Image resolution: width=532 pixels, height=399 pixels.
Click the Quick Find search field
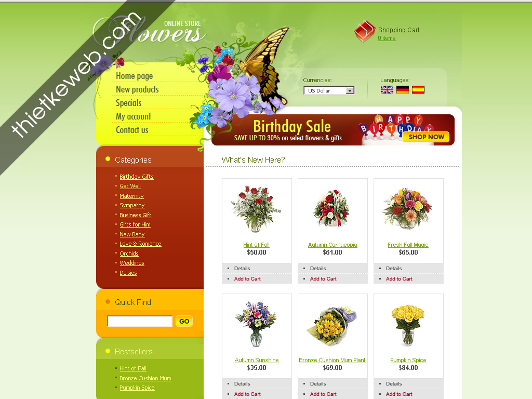[x=140, y=321]
